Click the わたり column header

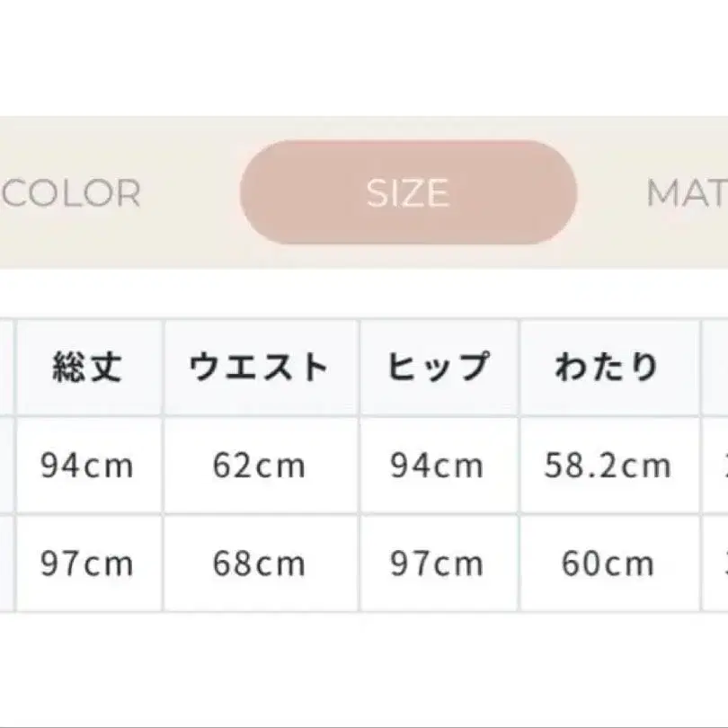coord(608,367)
